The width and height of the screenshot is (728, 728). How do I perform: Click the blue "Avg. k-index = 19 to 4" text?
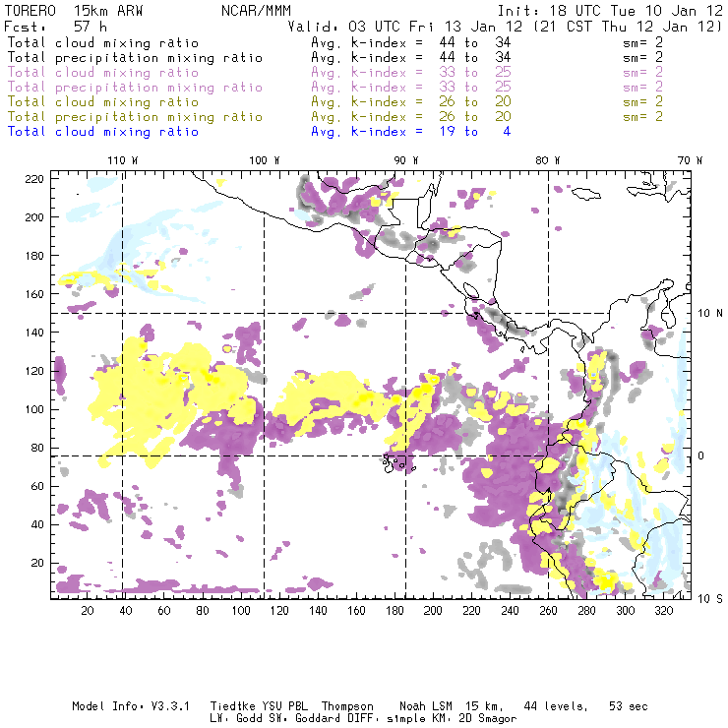point(411,132)
